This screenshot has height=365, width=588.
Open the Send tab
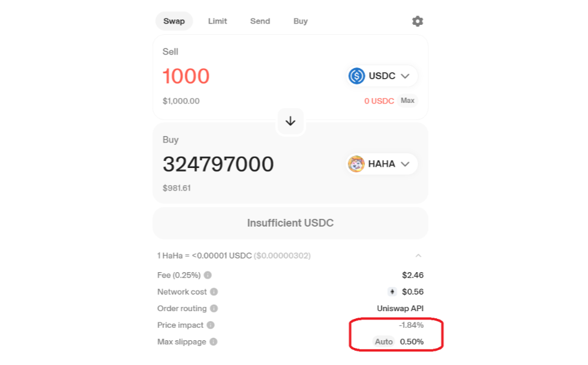click(x=260, y=21)
